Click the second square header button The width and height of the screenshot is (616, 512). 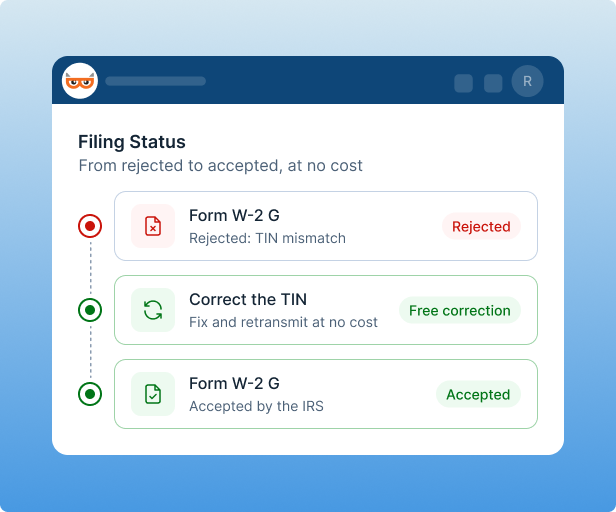(x=493, y=83)
